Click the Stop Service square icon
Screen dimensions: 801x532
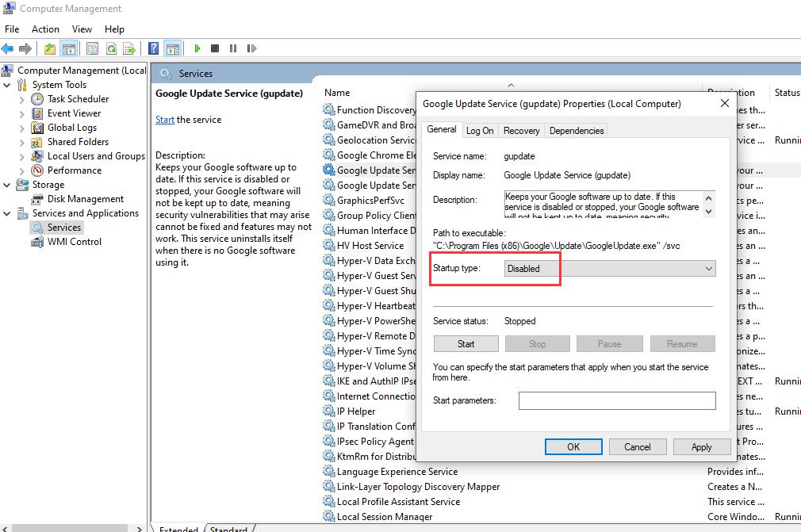215,48
